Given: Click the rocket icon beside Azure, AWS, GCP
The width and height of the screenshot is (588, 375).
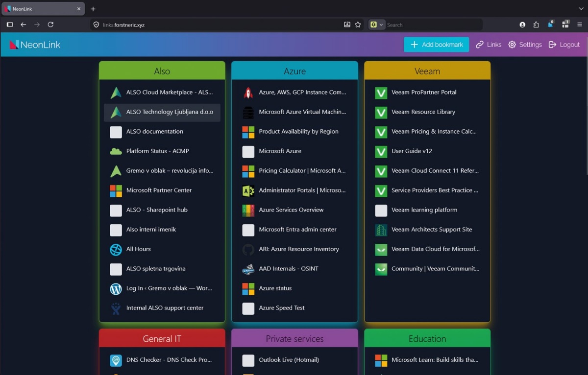Looking at the screenshot, I should (x=248, y=93).
